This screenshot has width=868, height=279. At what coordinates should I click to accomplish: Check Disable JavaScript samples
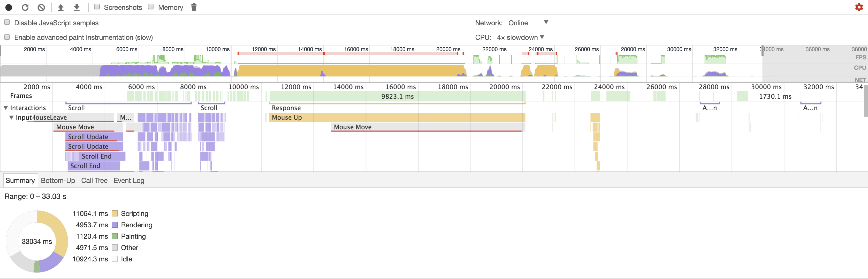pos(7,22)
